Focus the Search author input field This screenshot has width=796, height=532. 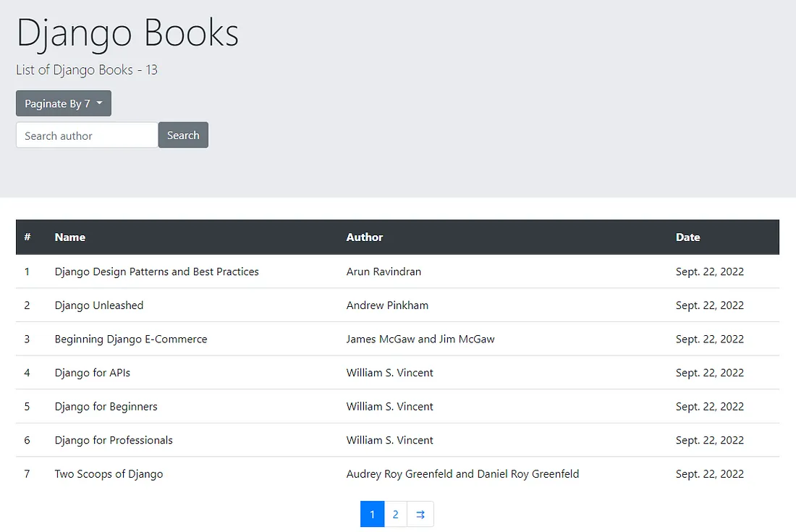click(x=87, y=135)
